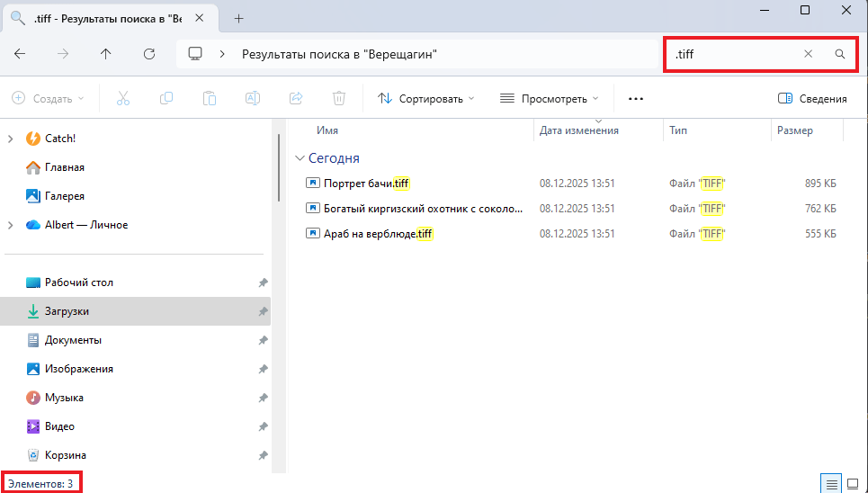Click the Delete trash icon
868x493 pixels.
[x=339, y=99]
